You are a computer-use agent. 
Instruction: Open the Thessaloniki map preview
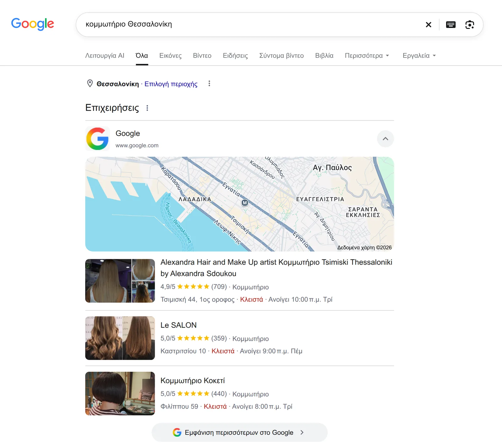pyautogui.click(x=240, y=204)
